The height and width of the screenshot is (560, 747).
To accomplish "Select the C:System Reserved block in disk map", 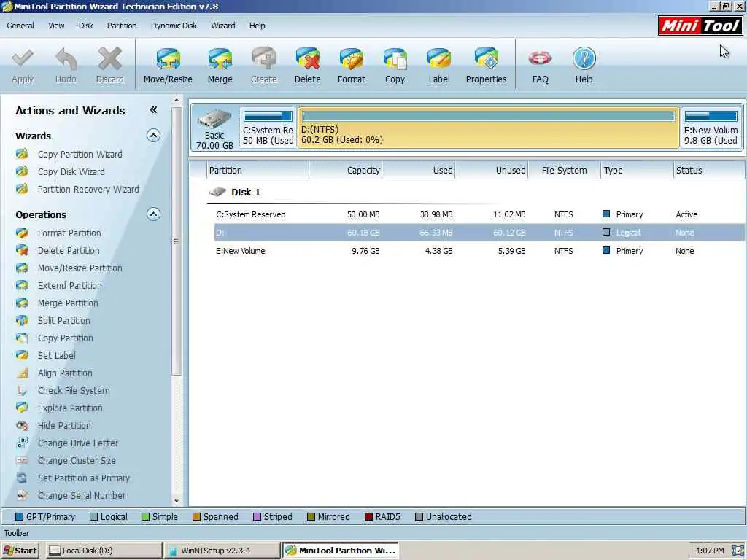I will 268,128.
